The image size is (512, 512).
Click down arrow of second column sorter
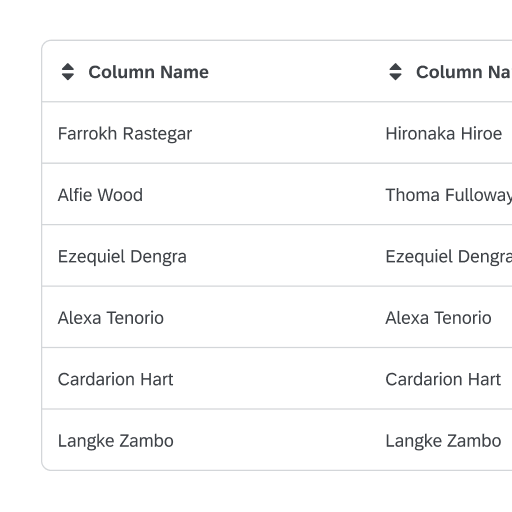pyautogui.click(x=395, y=77)
